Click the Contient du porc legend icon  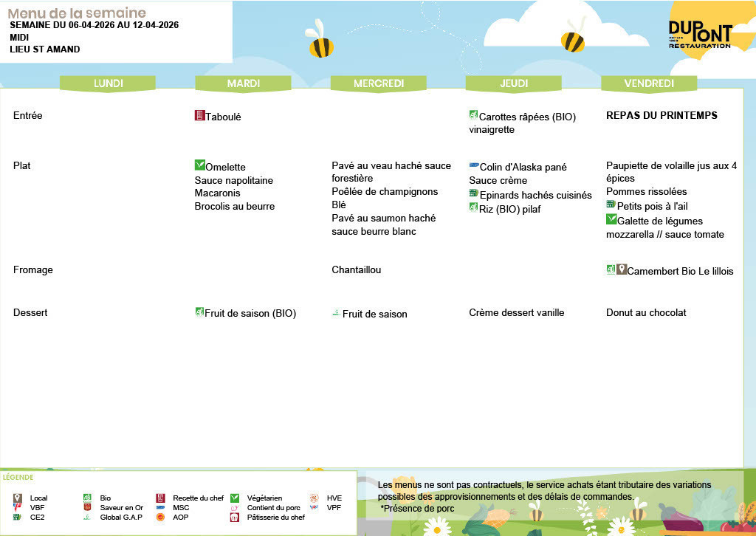tap(235, 508)
